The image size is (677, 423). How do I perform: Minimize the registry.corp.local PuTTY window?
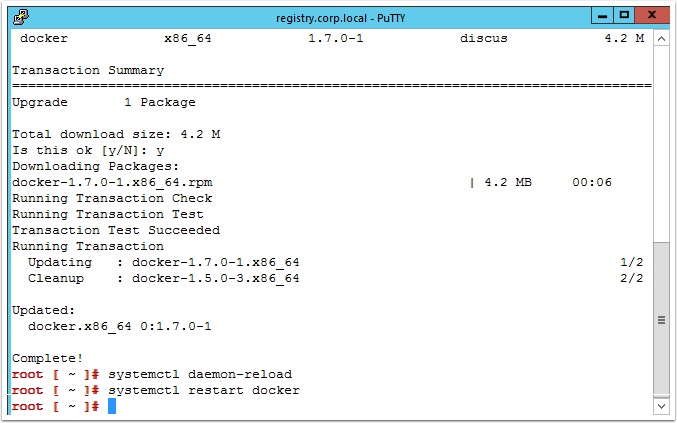coord(602,16)
